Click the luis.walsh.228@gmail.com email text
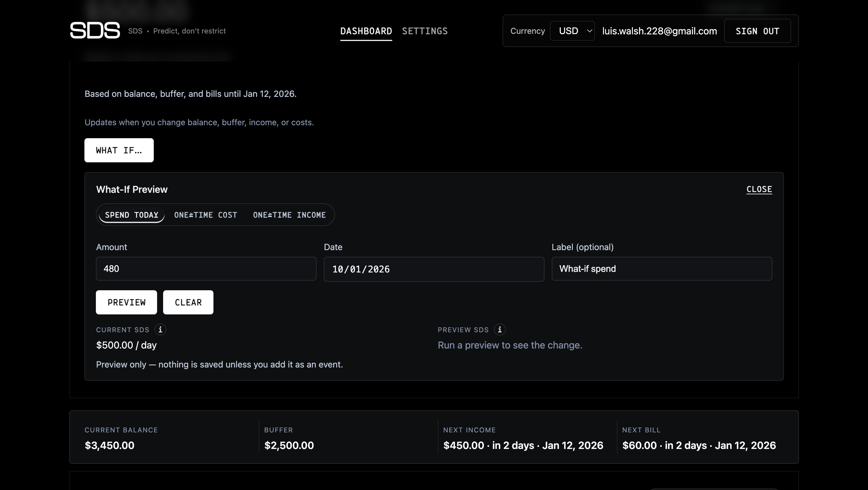The height and width of the screenshot is (490, 868). click(659, 31)
